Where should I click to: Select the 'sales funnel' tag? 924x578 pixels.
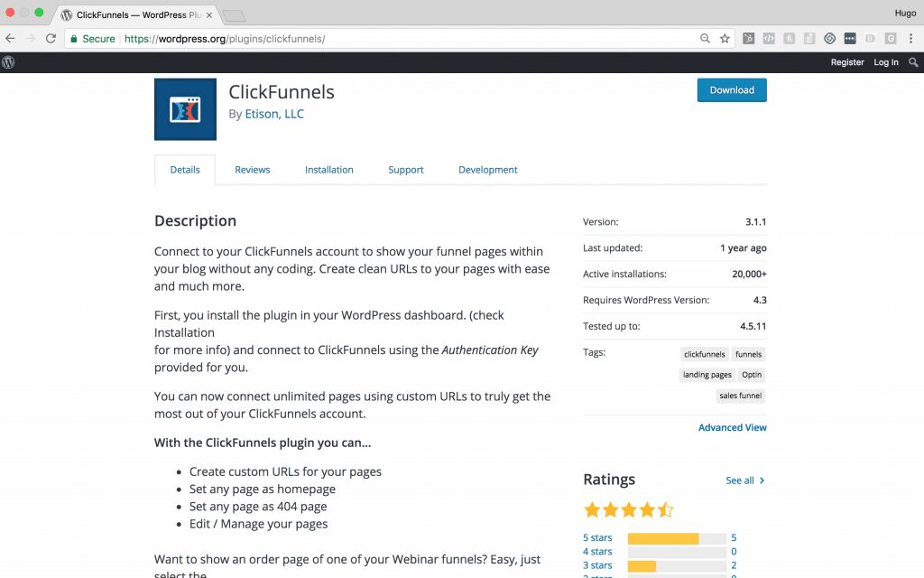[740, 396]
